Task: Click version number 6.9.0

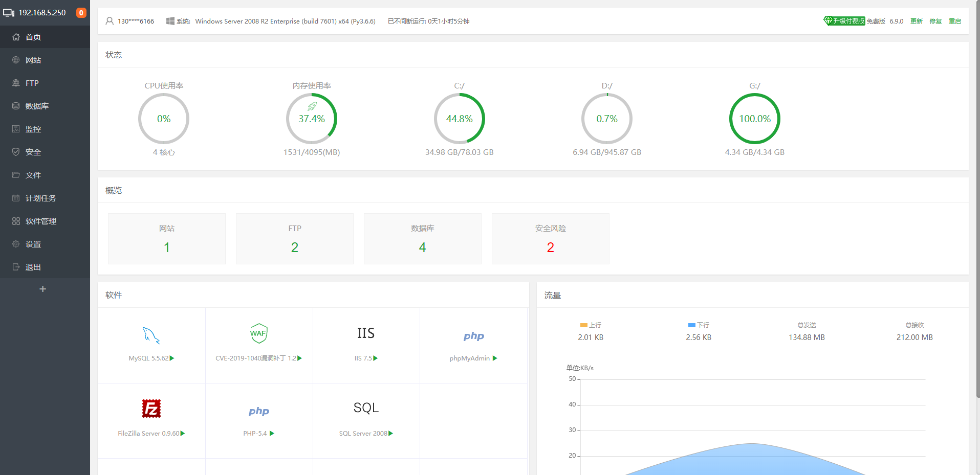Action: pos(897,21)
